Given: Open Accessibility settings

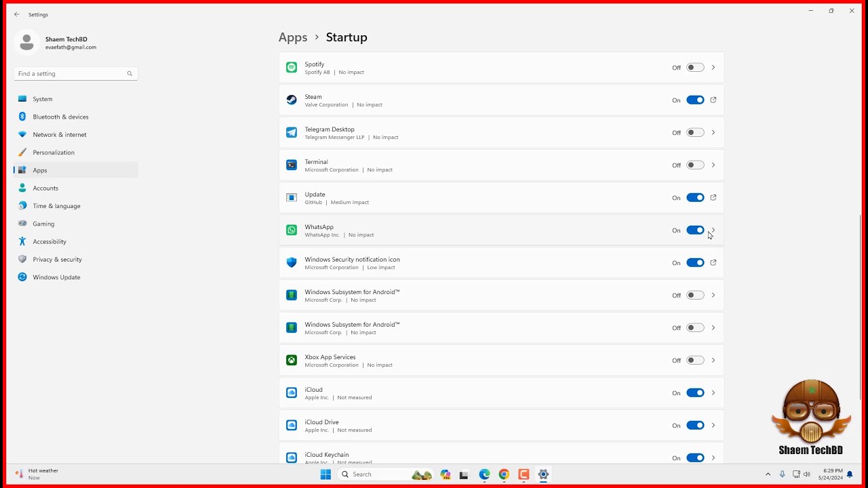Looking at the screenshot, I should [x=75, y=242].
